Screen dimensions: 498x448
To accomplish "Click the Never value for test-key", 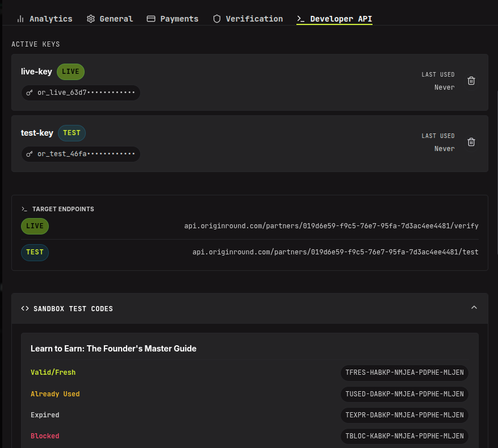I will click(x=444, y=149).
